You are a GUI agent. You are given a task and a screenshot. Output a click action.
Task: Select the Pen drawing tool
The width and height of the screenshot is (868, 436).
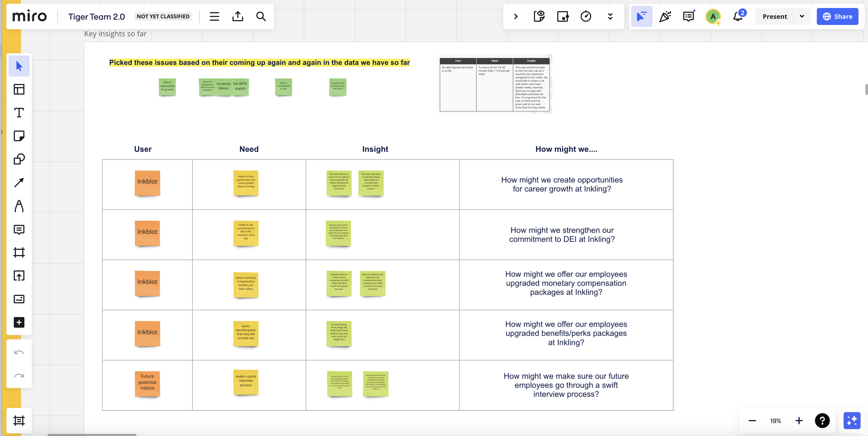pos(19,206)
